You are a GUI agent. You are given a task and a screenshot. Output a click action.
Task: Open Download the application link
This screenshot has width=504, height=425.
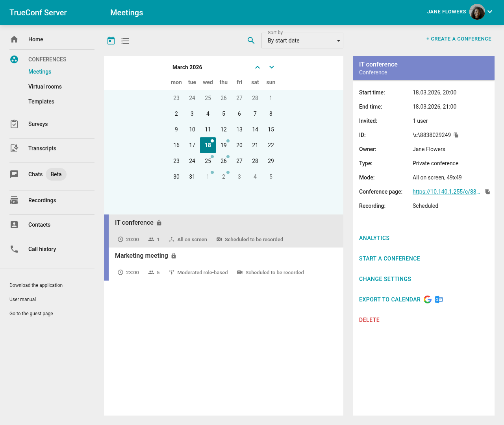(x=36, y=285)
